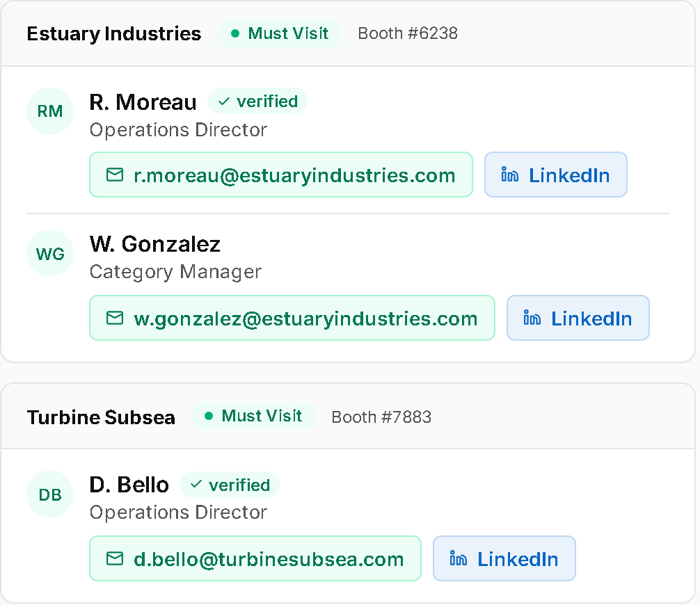Click the name D. Bello
700x605 pixels.
(x=129, y=485)
